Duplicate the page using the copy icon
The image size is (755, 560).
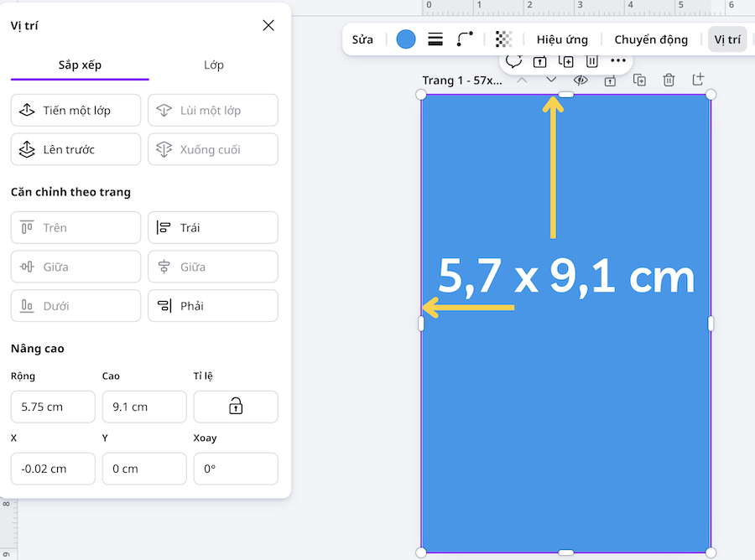[x=639, y=80]
